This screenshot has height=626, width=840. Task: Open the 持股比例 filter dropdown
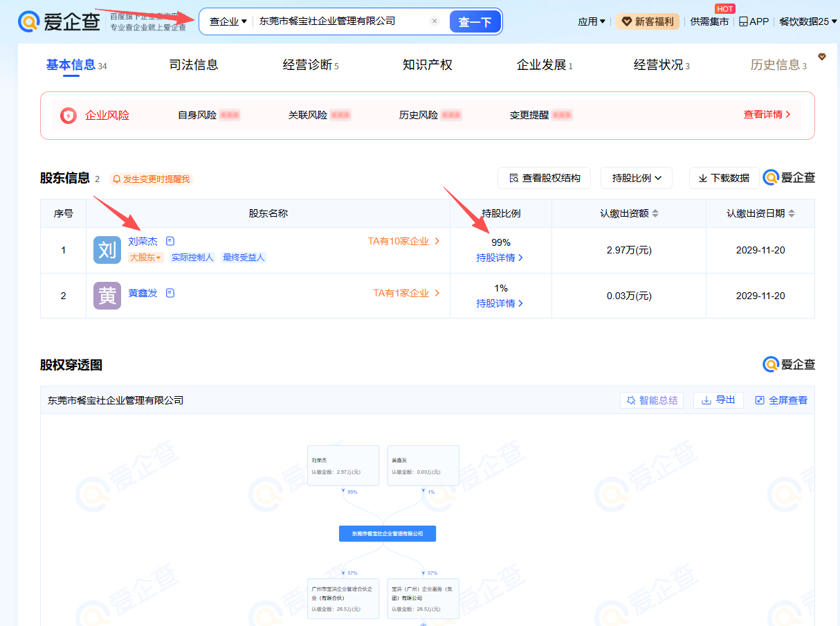click(x=637, y=178)
